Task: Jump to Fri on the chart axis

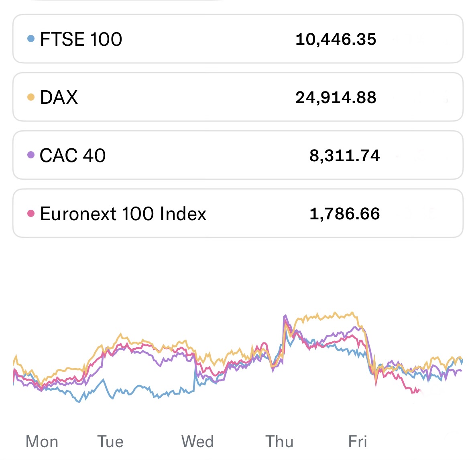Action: pyautogui.click(x=357, y=442)
